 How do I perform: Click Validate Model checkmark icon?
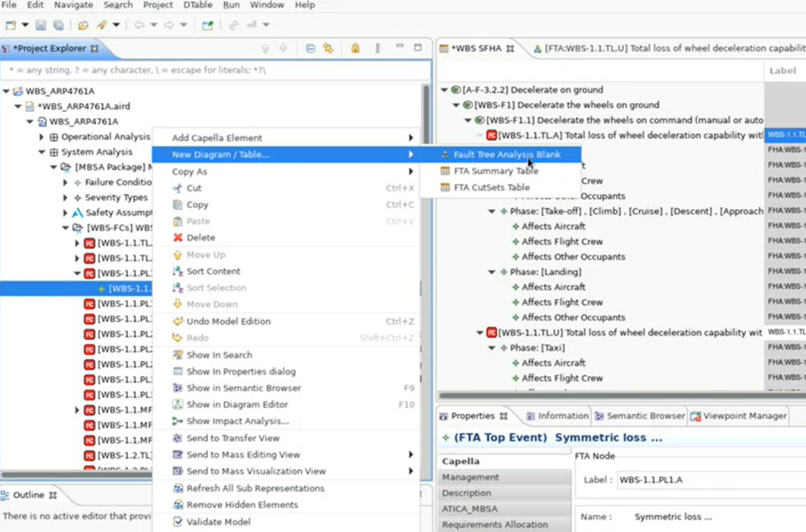coord(178,521)
